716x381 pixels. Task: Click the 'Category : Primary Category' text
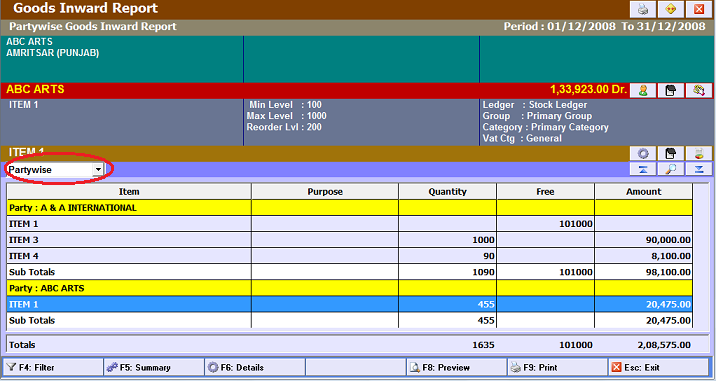point(546,127)
